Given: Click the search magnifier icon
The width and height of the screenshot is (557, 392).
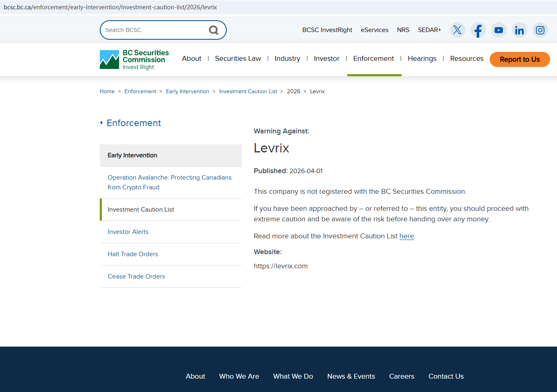Looking at the screenshot, I should pyautogui.click(x=213, y=30).
